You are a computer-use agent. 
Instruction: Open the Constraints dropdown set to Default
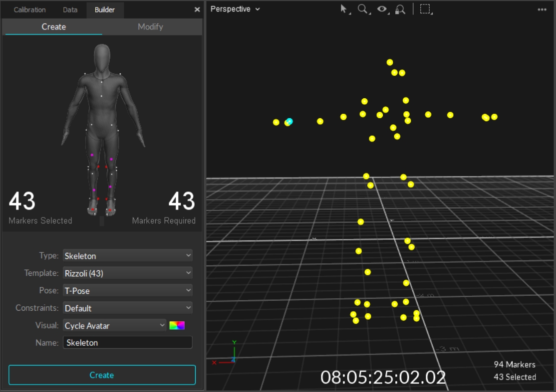coord(127,308)
